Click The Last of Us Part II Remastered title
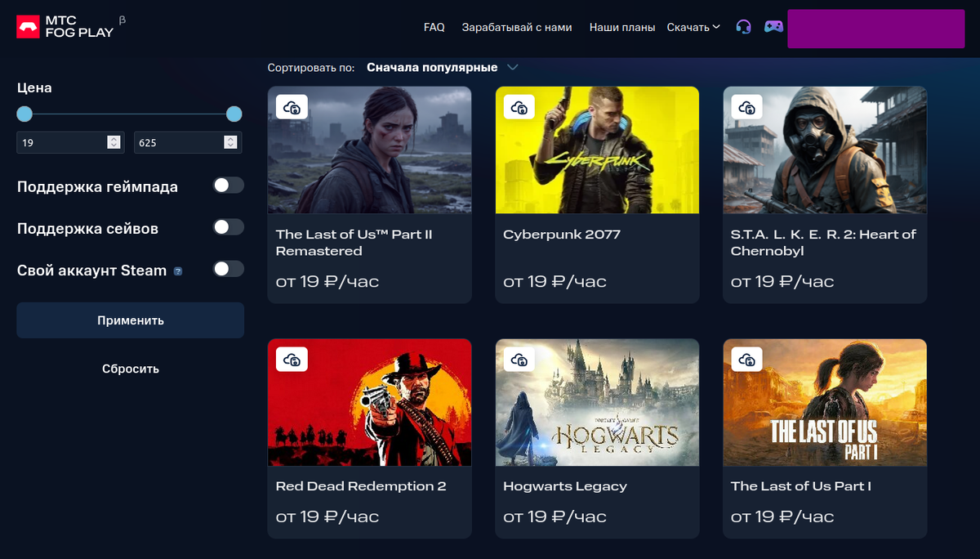Screen dimensions: 980x559 click(x=354, y=243)
